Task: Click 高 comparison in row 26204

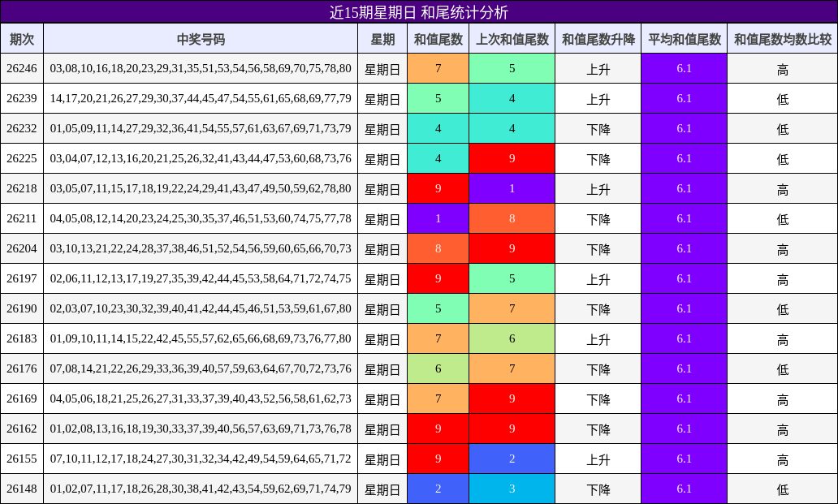Action: pos(783,249)
